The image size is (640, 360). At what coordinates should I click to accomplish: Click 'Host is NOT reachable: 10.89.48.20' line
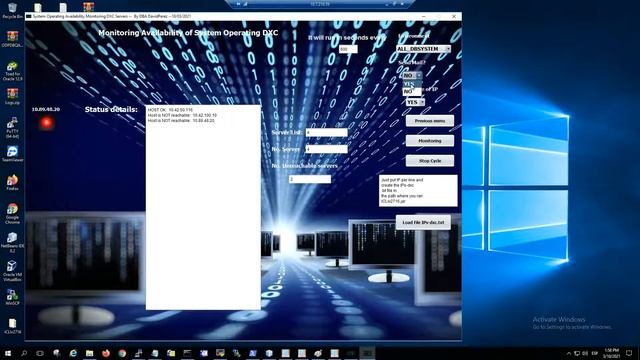[x=181, y=121]
